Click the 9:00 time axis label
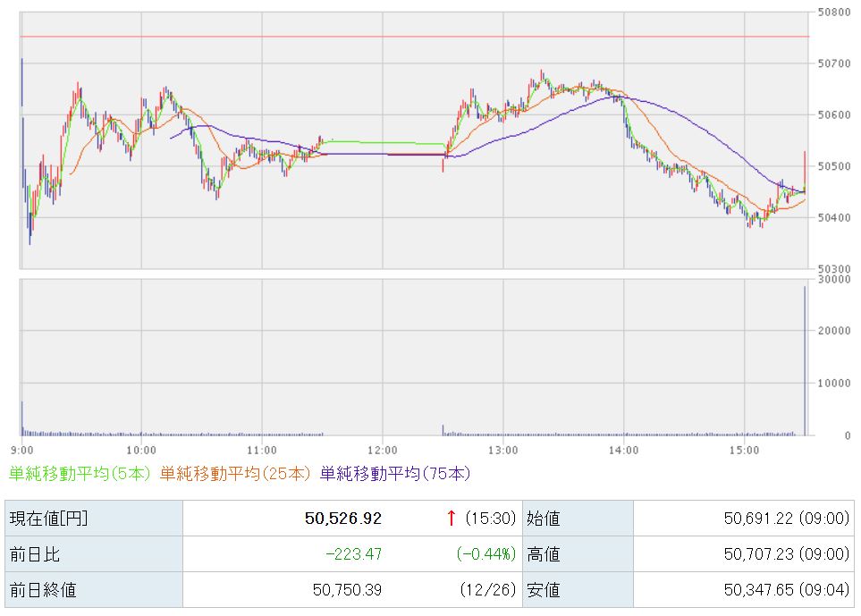This screenshot has height=616, width=861. (x=22, y=449)
